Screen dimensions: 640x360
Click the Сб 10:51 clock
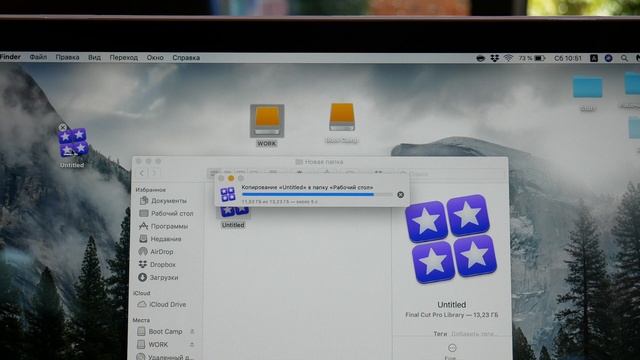pos(568,58)
